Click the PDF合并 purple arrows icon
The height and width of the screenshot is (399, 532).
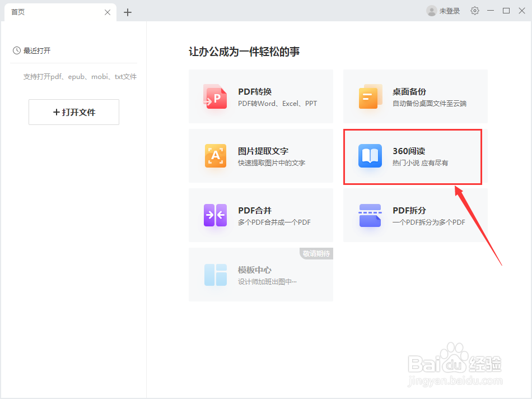[215, 215]
